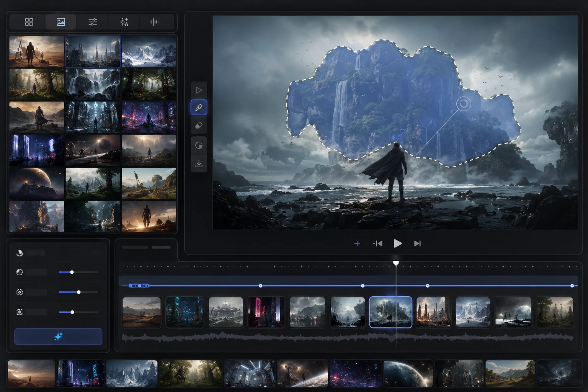This screenshot has width=588, height=392.
Task: Select the circular pie mask tool
Action: click(199, 145)
